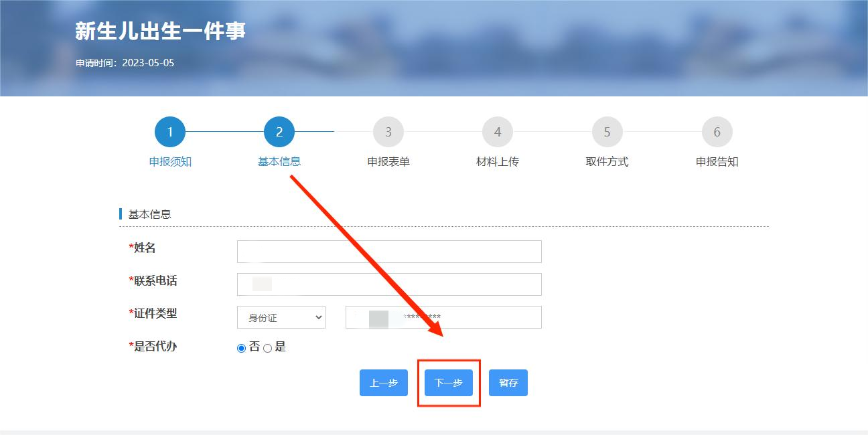Click step 6 circle icon
Image resolution: width=868 pixels, height=435 pixels.
click(x=717, y=132)
